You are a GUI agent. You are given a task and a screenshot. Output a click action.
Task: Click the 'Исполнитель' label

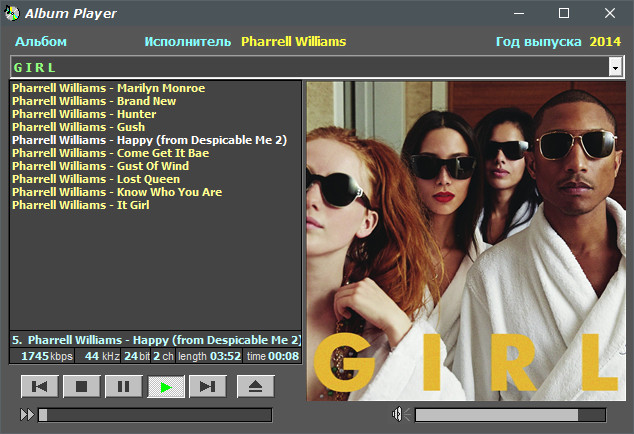point(188,41)
